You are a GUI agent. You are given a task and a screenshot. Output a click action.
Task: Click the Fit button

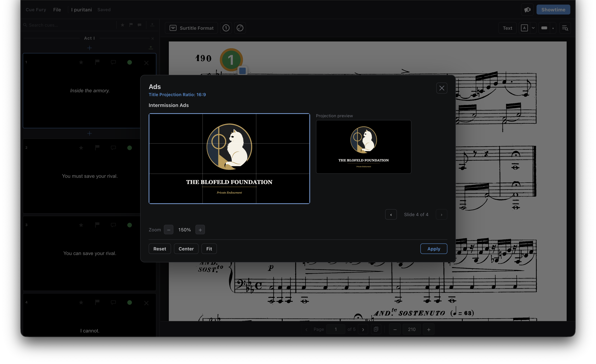tap(209, 249)
